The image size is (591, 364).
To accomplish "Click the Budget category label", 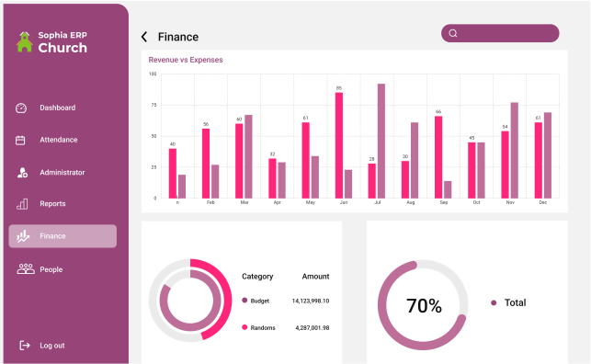I will [x=260, y=301].
